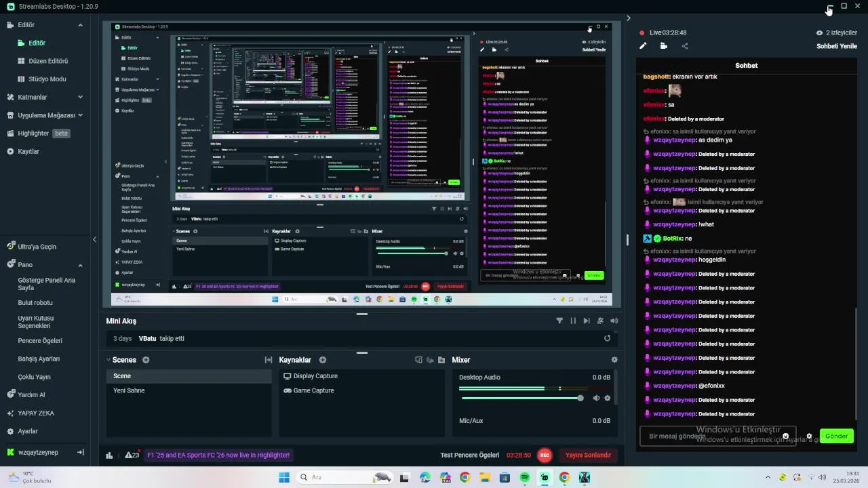The width and height of the screenshot is (868, 488).
Task: Click the Mixer panel scrollbar
Action: click(616, 388)
